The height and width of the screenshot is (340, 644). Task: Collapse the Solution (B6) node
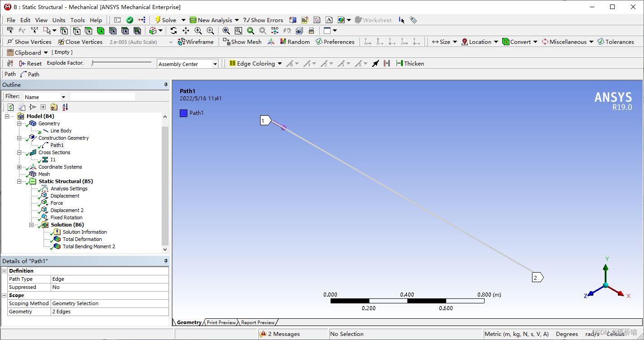(x=31, y=225)
